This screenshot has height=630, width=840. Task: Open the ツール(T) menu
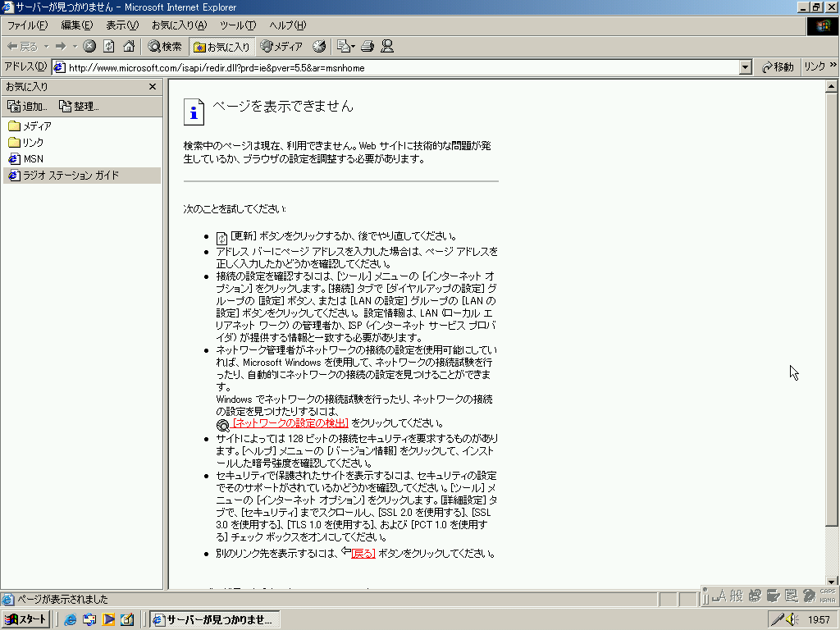pyautogui.click(x=238, y=25)
